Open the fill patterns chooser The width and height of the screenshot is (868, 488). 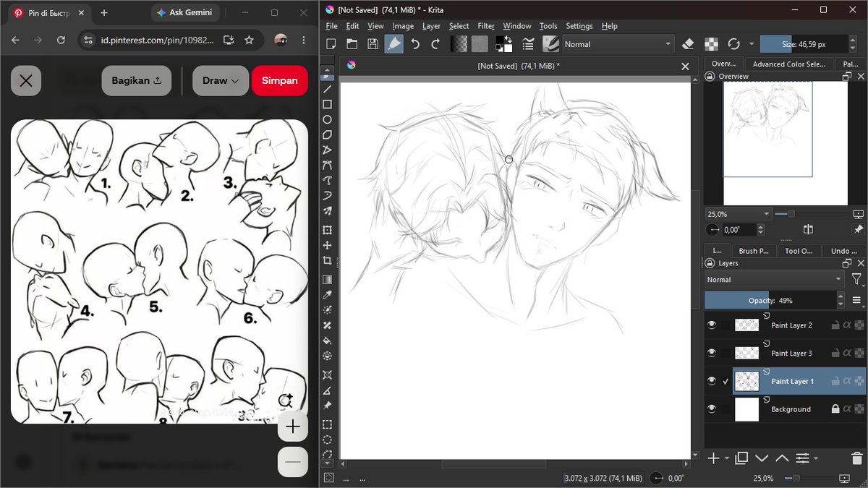(x=480, y=44)
